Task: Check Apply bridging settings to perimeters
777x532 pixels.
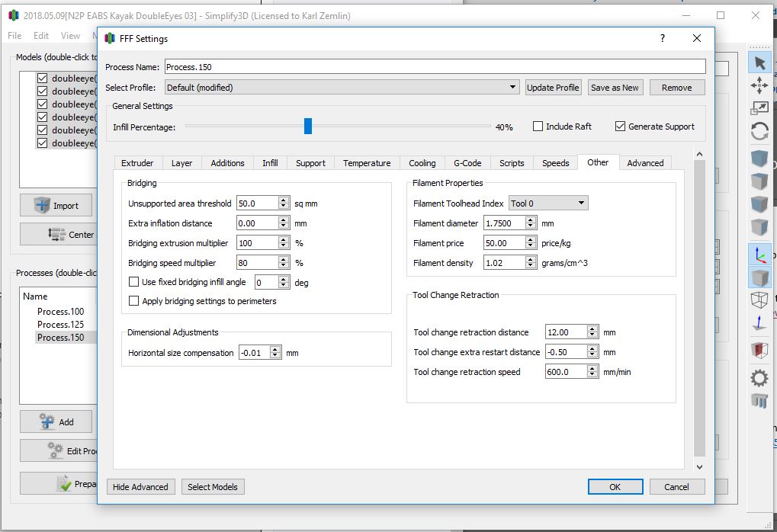Action: click(134, 301)
